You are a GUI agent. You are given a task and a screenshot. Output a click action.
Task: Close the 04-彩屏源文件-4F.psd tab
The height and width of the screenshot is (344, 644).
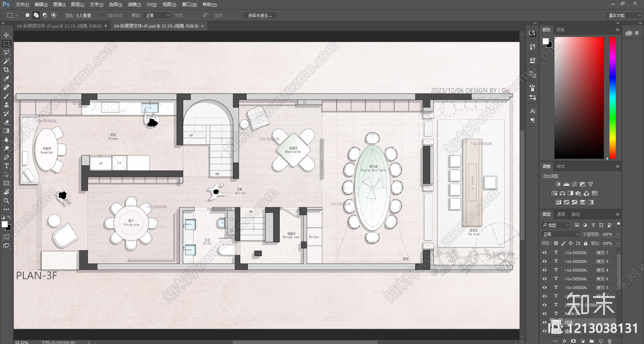click(x=203, y=26)
